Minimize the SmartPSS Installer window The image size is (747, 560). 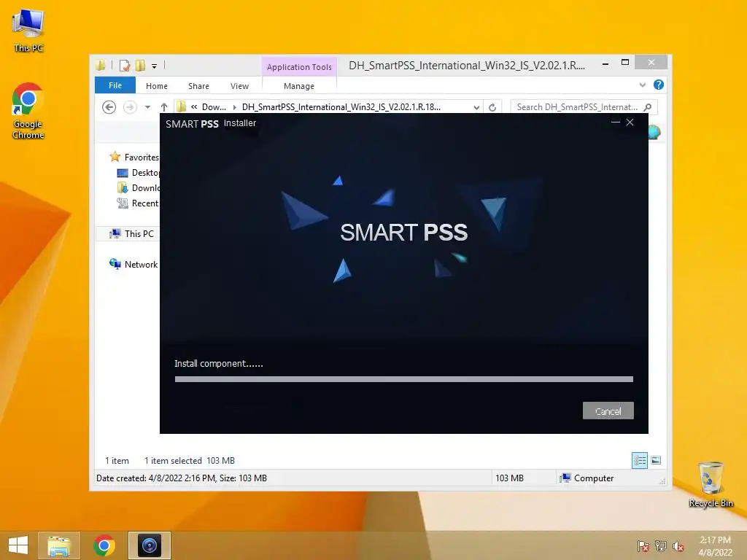[616, 122]
